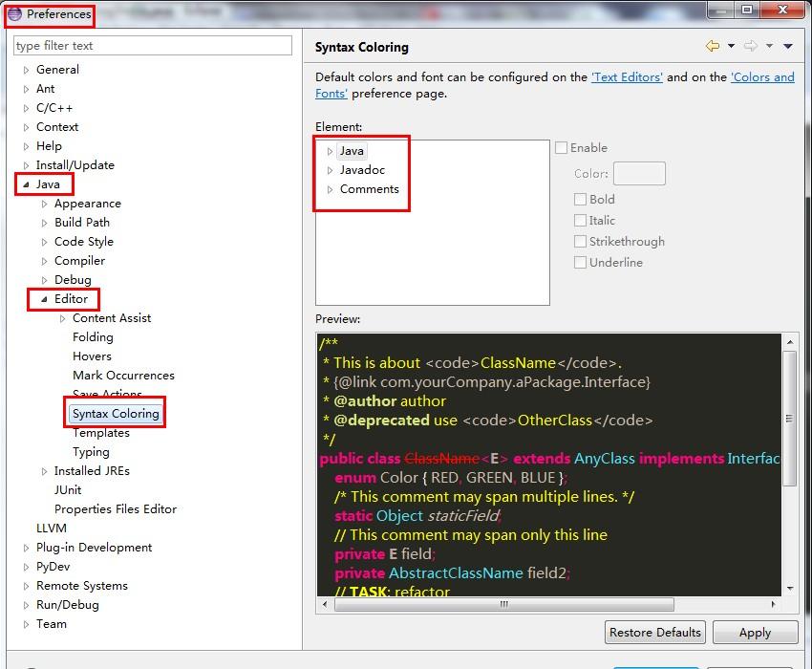
Task: Click the Color swatch button
Action: tap(639, 174)
